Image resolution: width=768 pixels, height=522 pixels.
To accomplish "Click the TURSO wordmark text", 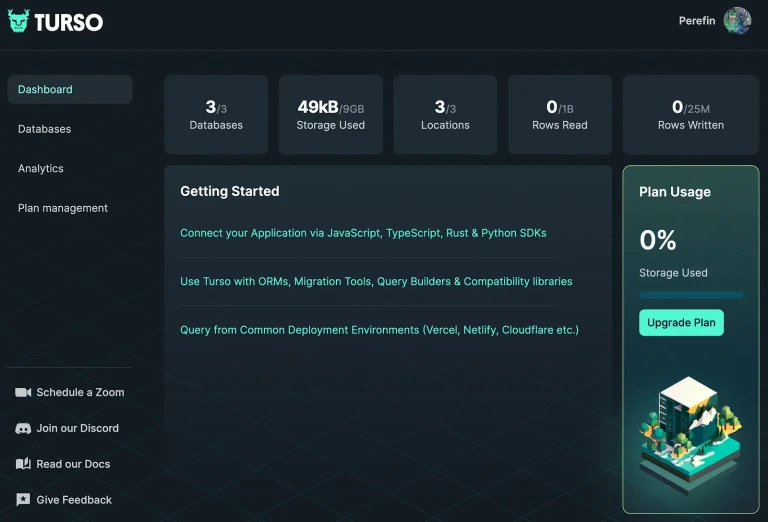I will [x=69, y=22].
